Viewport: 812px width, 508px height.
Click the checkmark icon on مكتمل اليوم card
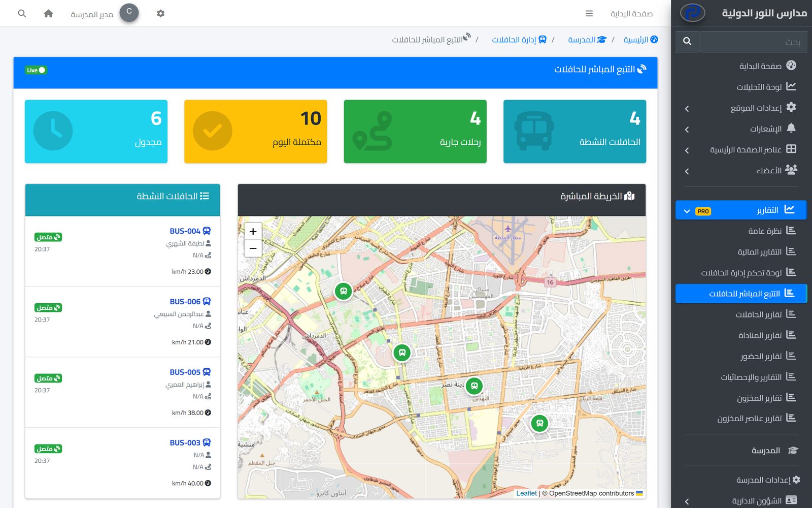click(x=213, y=131)
